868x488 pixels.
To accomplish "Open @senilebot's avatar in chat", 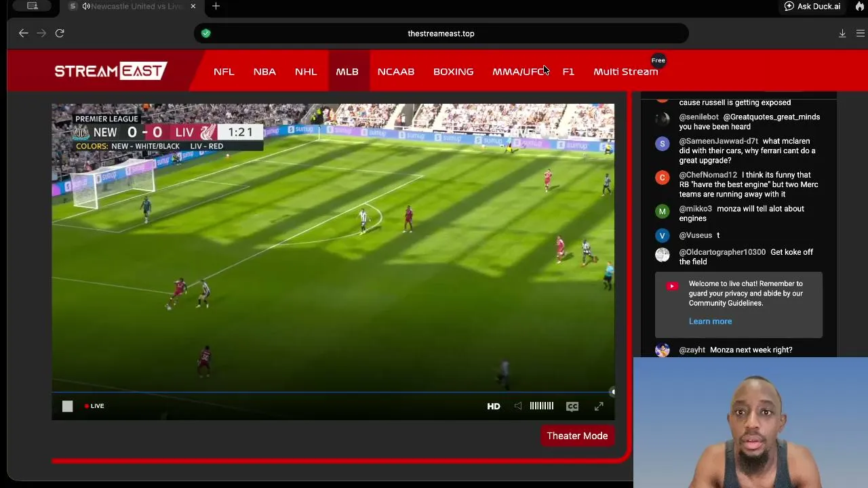I will pos(663,119).
